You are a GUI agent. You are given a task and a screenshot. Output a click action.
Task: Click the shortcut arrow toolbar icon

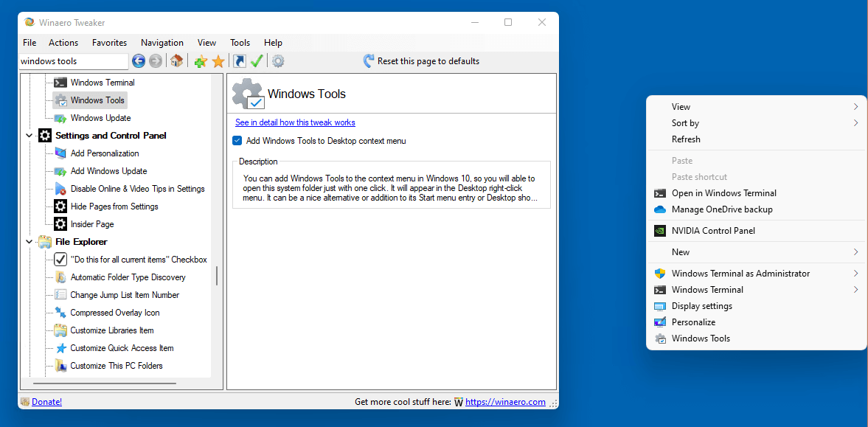point(239,61)
